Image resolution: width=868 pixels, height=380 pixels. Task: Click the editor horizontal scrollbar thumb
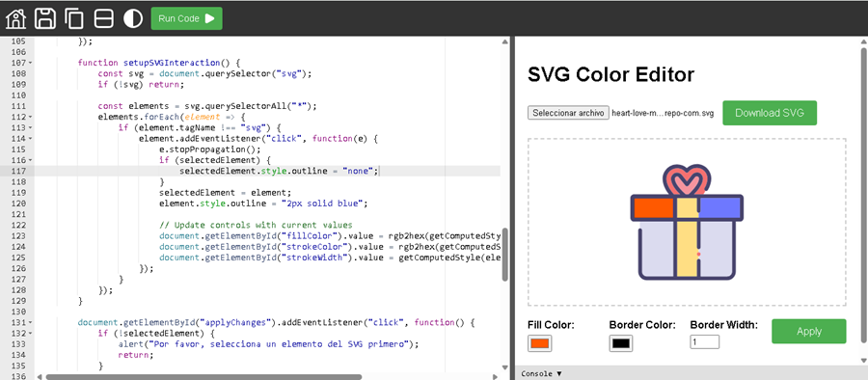[x=203, y=377]
